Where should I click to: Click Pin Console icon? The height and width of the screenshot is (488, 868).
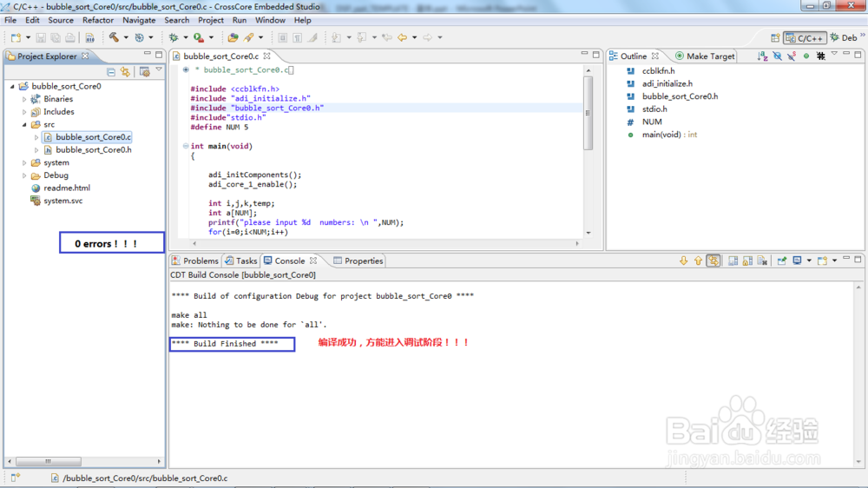point(782,260)
